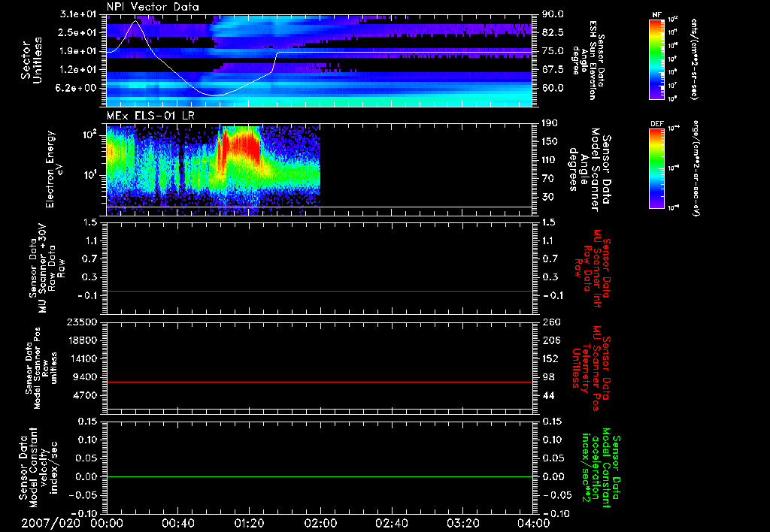Click the '00:40' time tick label
770x532 pixels.
click(x=177, y=523)
